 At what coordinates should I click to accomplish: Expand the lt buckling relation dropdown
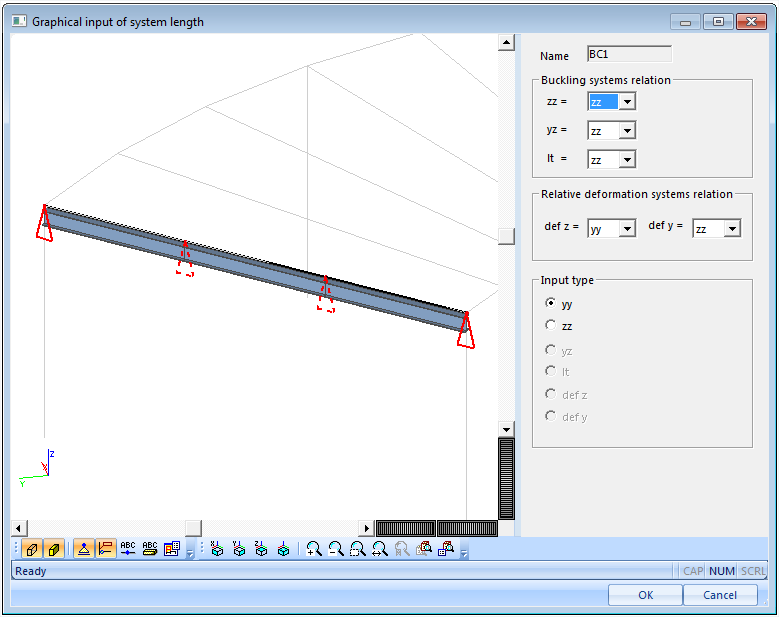pyautogui.click(x=627, y=160)
